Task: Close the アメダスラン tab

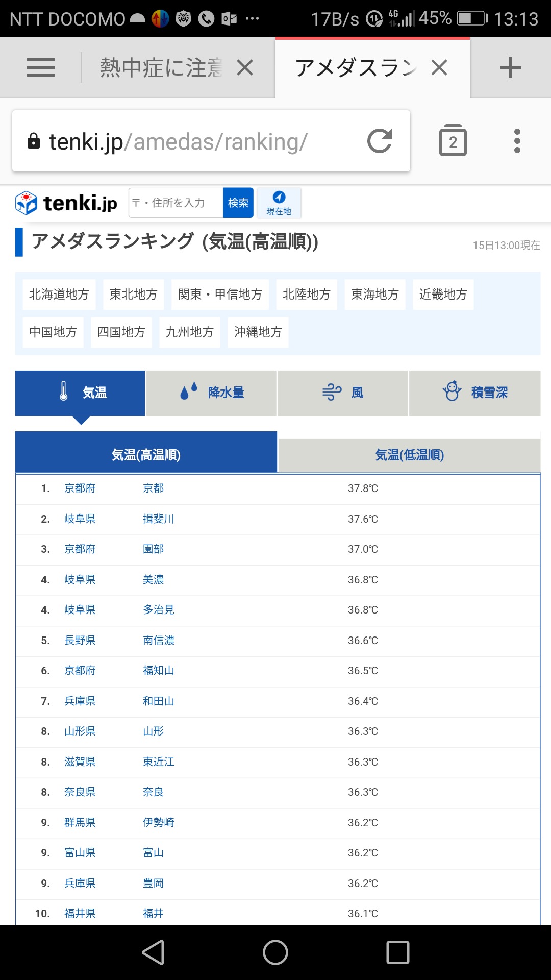Action: point(439,67)
